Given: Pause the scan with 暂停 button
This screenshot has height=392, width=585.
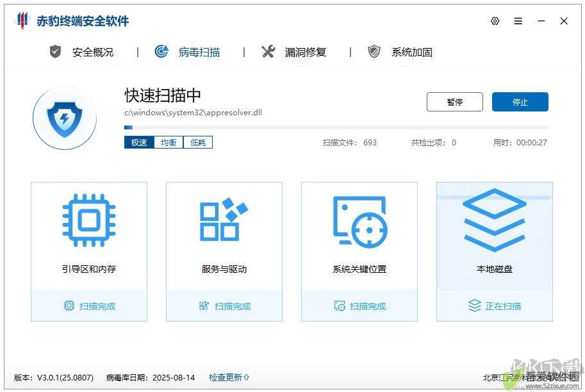Looking at the screenshot, I should [455, 102].
